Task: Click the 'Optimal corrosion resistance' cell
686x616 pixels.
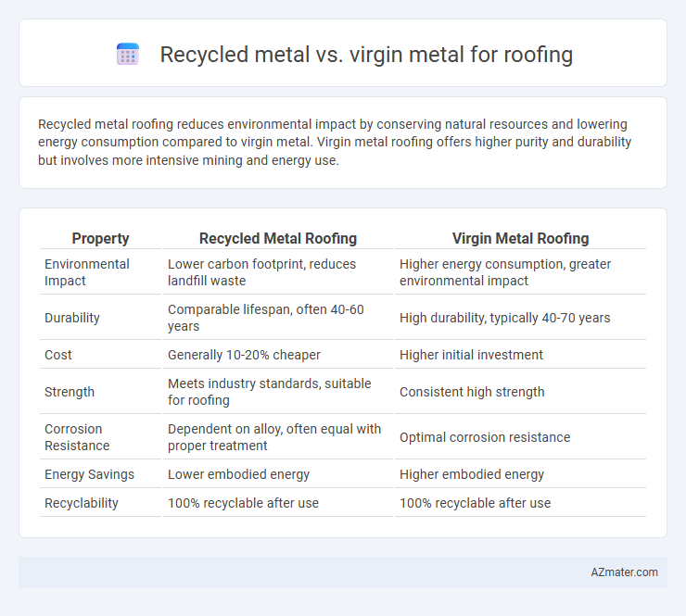Action: [x=485, y=437]
